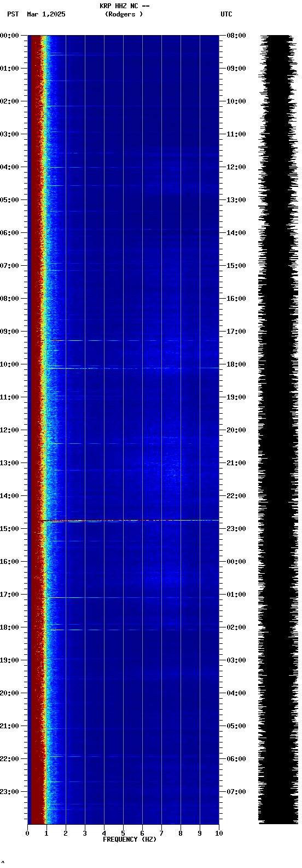Click the 17:00 UTC time label
The width and height of the screenshot is (302, 868).
(x=236, y=332)
